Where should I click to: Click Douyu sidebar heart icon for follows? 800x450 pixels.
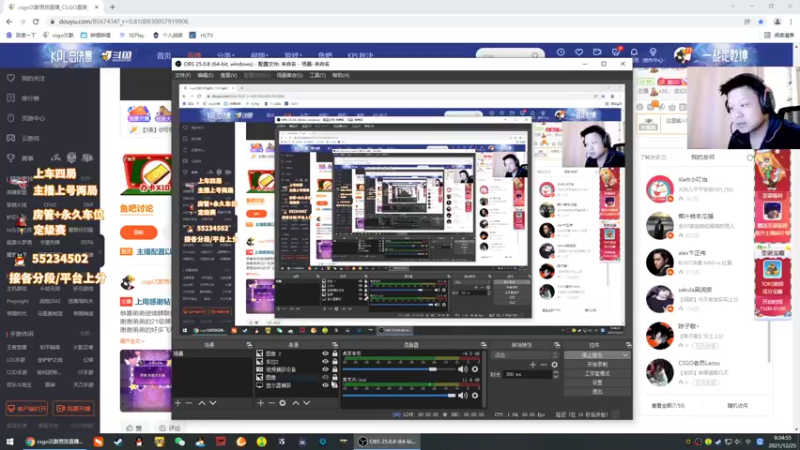coord(11,78)
